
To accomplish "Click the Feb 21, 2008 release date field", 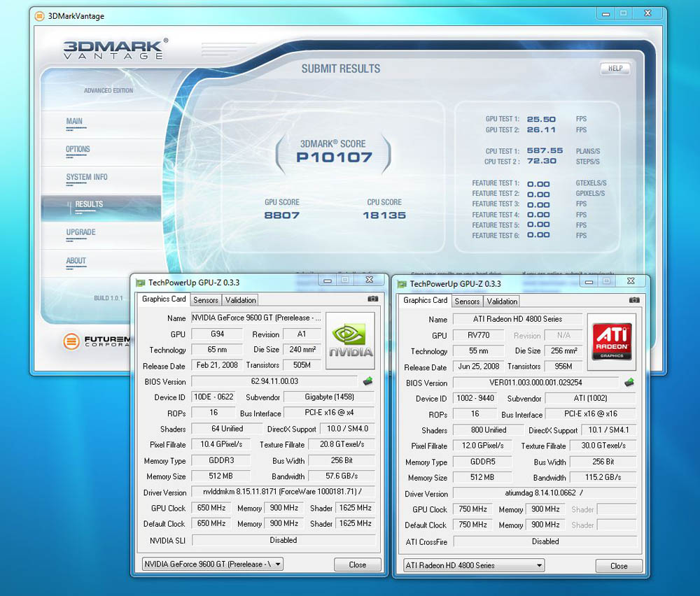I will 217,365.
